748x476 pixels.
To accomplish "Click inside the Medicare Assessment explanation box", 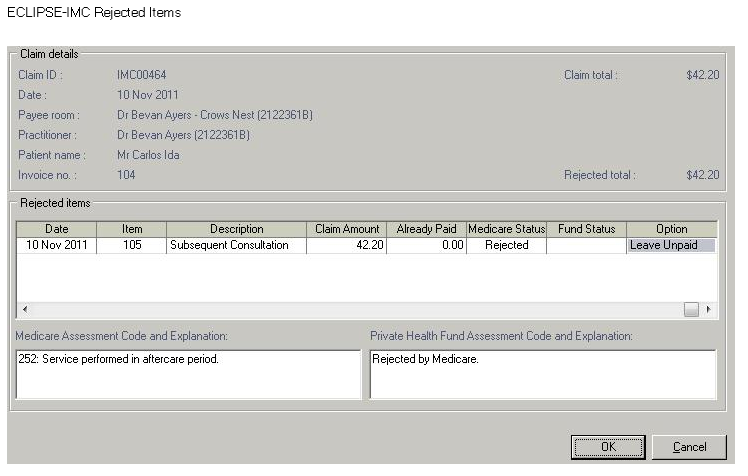I will coord(187,374).
